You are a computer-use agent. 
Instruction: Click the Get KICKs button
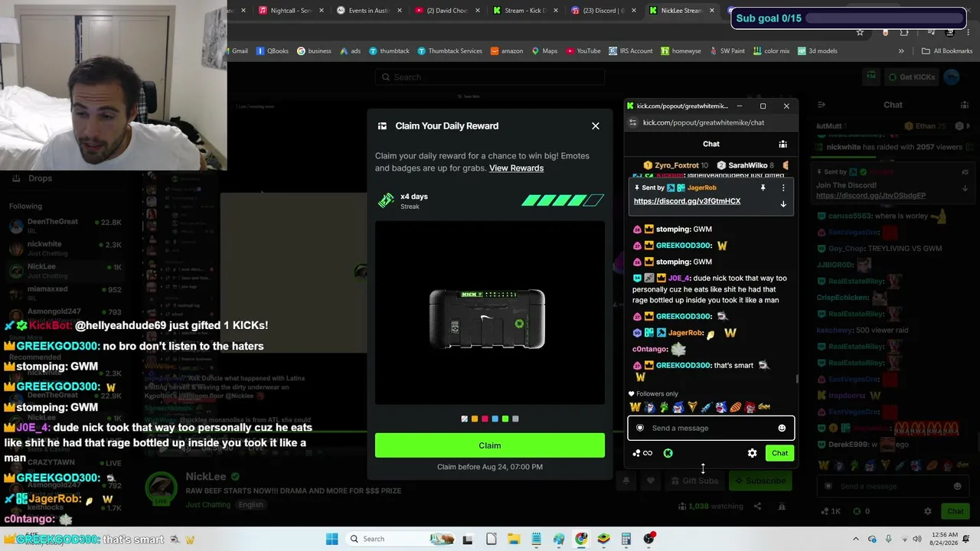point(911,77)
